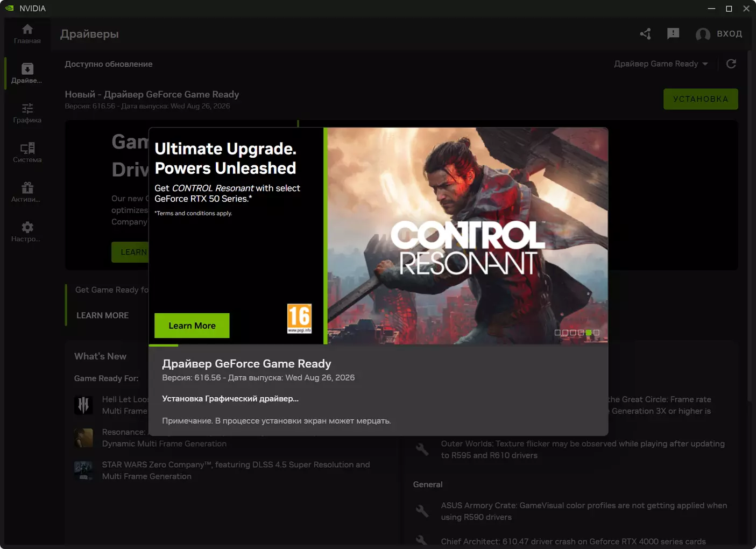Click the 'Game Ready For:' label

click(x=106, y=378)
